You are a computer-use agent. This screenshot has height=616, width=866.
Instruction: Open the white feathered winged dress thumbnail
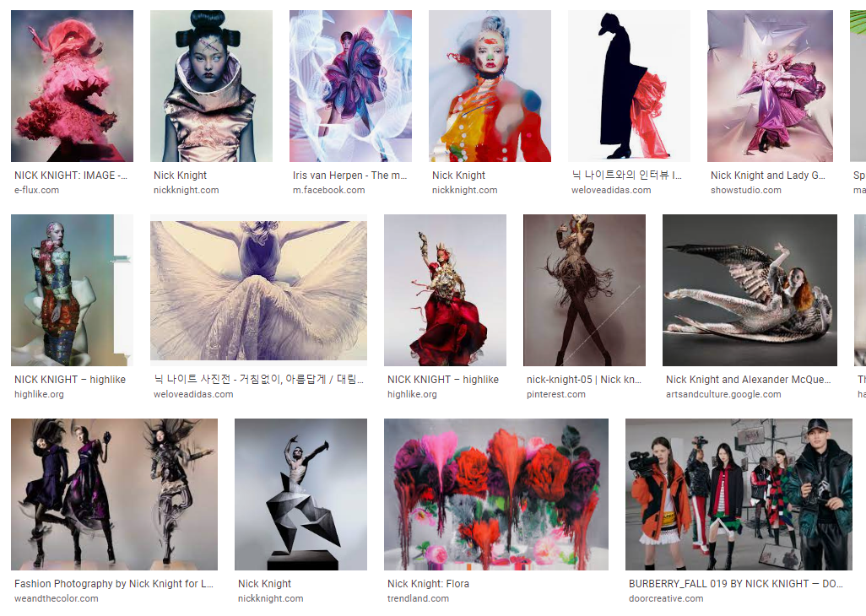coord(258,289)
